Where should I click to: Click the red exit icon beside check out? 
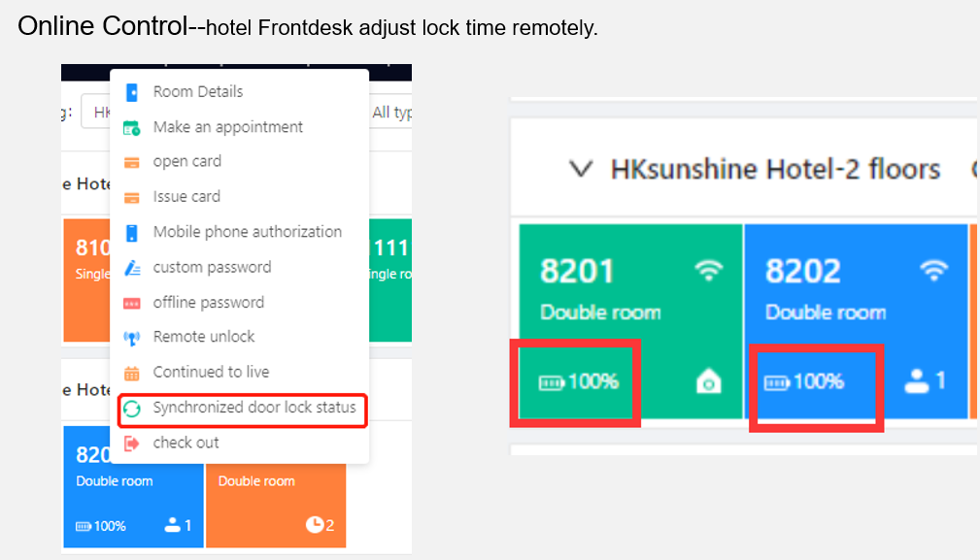[132, 444]
